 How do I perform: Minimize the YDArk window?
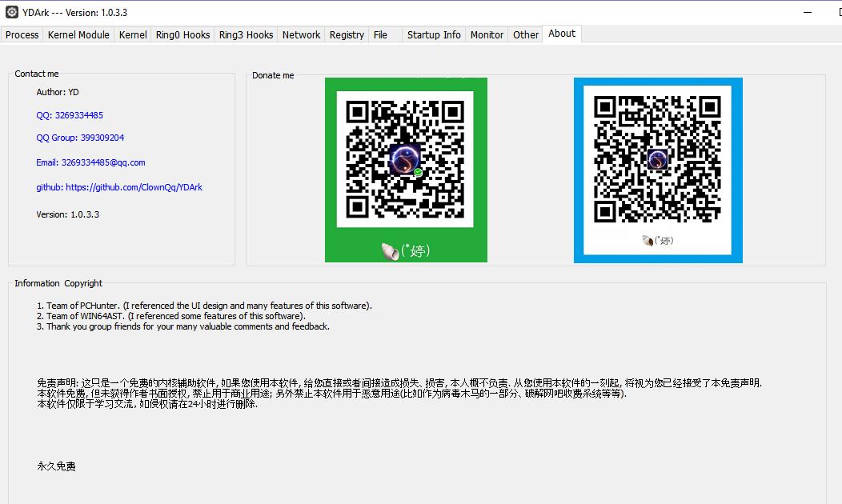pos(807,12)
